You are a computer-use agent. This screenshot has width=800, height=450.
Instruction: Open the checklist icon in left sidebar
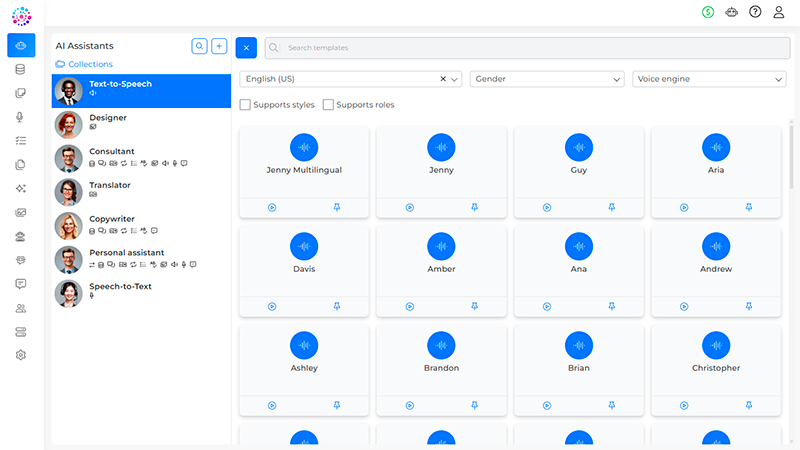tap(21, 140)
